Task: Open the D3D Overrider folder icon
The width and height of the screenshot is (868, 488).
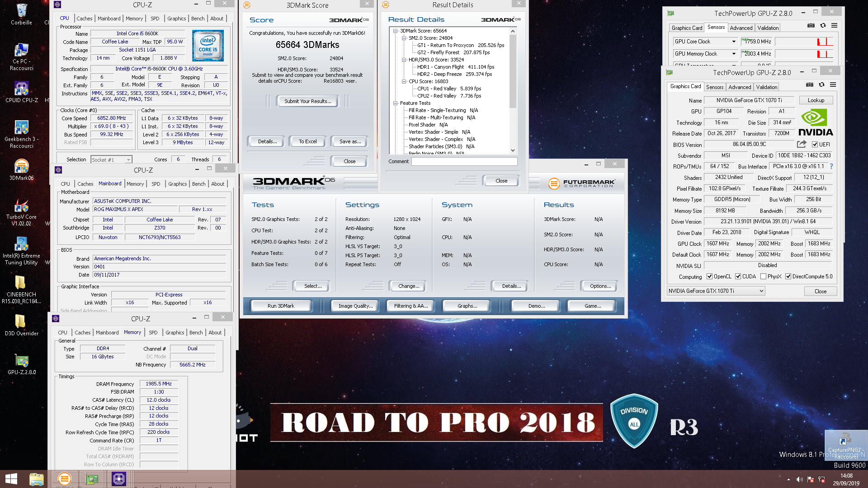Action: pyautogui.click(x=21, y=325)
